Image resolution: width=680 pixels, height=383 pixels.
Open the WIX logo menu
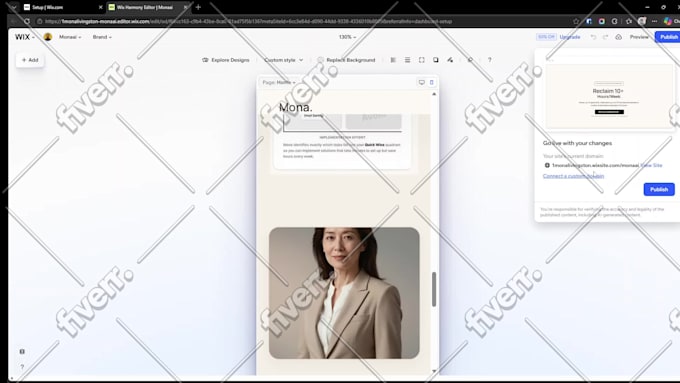[x=24, y=37]
